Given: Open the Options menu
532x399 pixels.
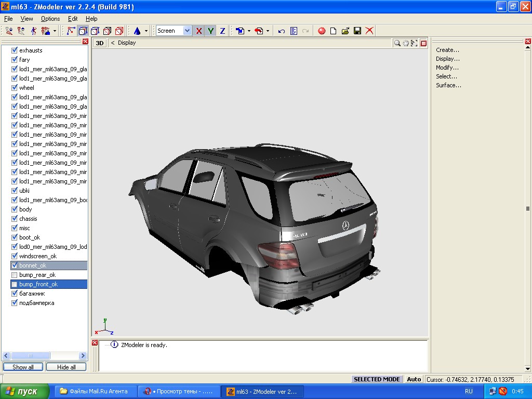Looking at the screenshot, I should click(50, 19).
